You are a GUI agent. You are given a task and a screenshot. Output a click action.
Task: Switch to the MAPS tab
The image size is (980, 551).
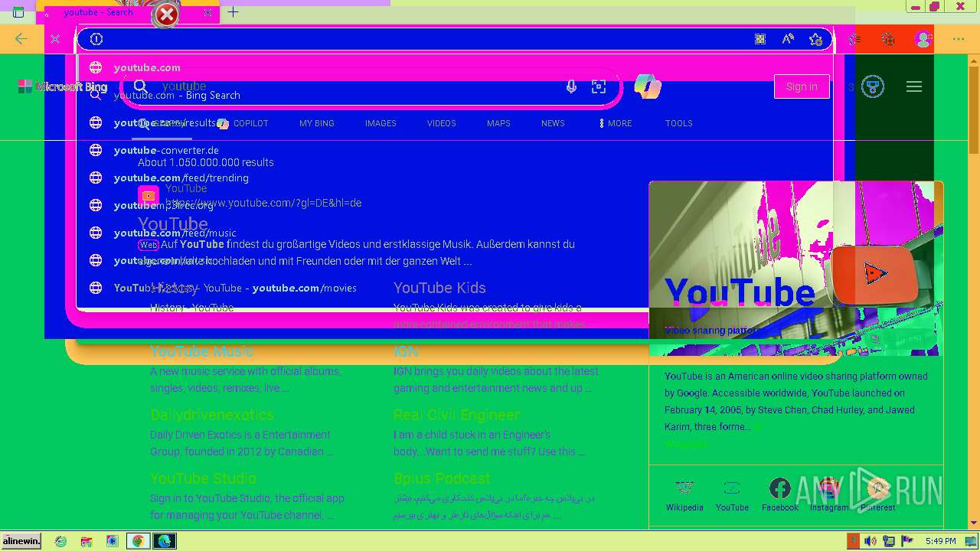[x=498, y=123]
